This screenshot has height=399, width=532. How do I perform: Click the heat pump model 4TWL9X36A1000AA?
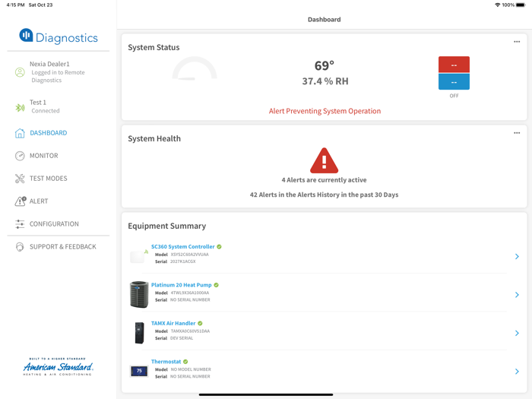[190, 293]
